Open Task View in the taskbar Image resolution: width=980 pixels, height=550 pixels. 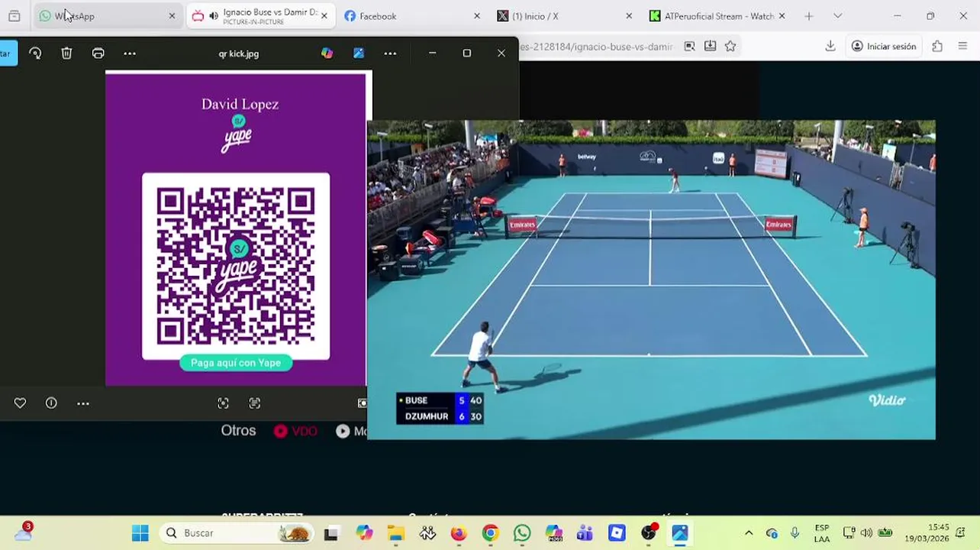(x=330, y=533)
